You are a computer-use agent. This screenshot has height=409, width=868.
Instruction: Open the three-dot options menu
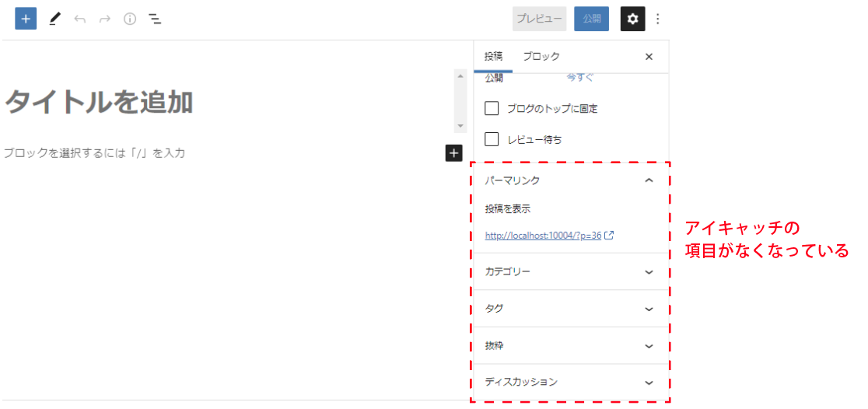pyautogui.click(x=658, y=19)
